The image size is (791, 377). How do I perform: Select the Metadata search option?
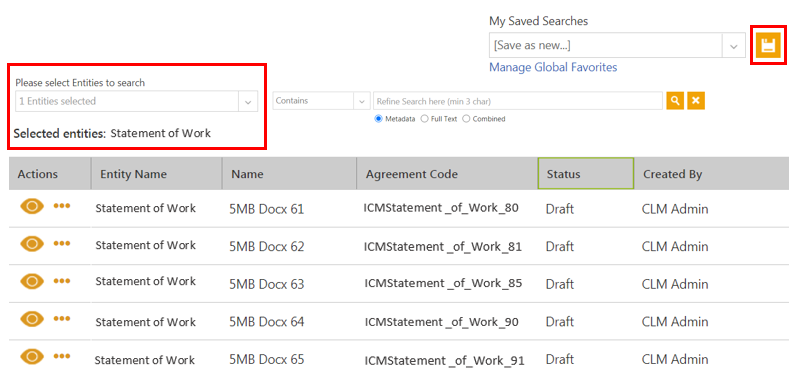pos(378,119)
